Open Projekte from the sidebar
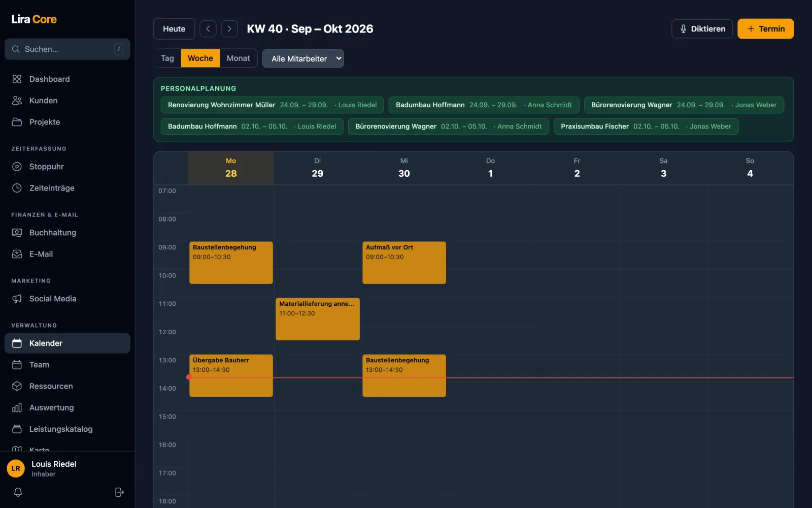Image resolution: width=812 pixels, height=508 pixels. click(67, 122)
